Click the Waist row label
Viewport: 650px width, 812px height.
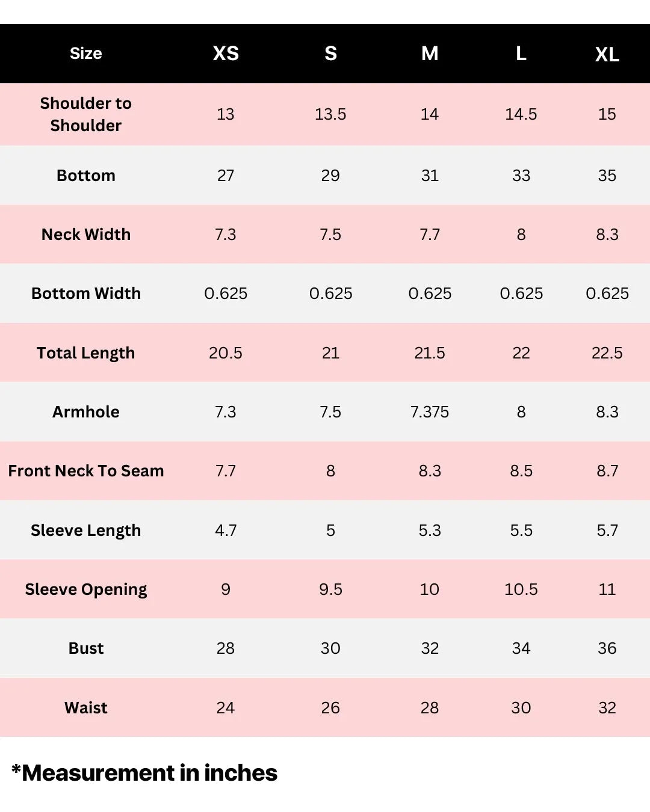(86, 708)
